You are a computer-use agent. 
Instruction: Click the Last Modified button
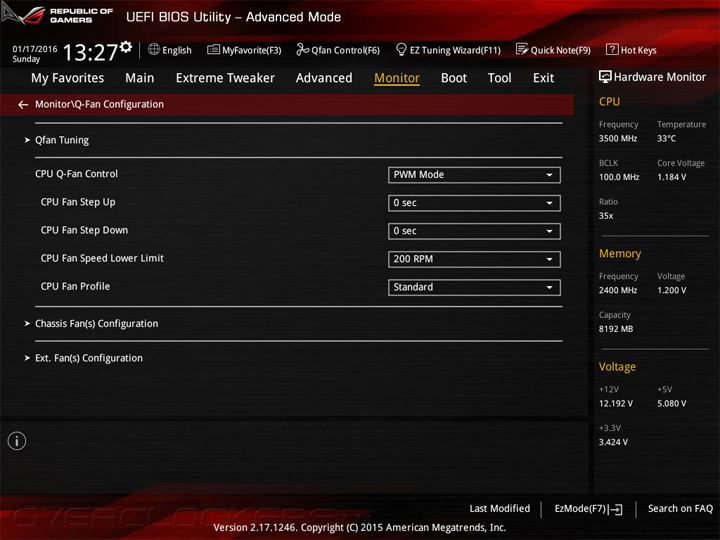500,508
